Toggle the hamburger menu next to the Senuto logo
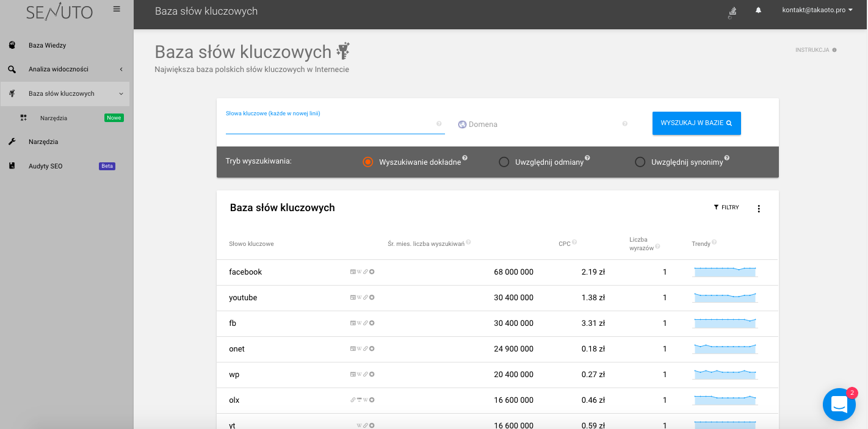868x429 pixels. pyautogui.click(x=117, y=9)
